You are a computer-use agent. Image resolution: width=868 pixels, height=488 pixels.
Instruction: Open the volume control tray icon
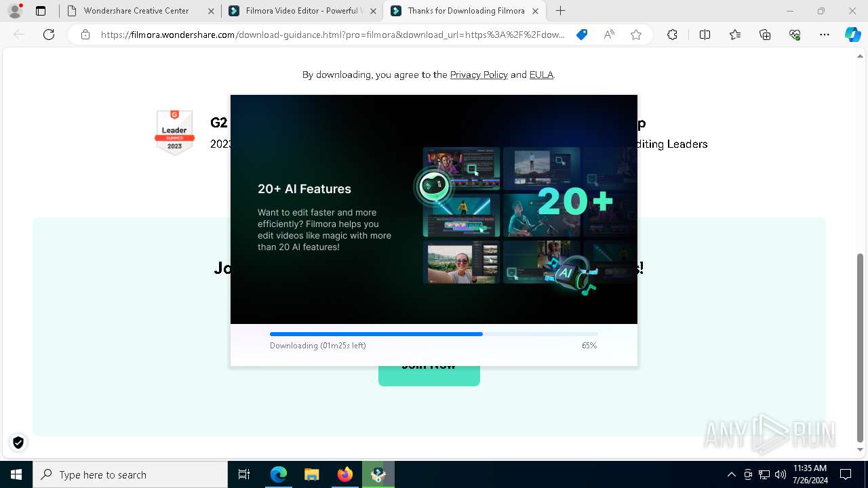point(781,474)
